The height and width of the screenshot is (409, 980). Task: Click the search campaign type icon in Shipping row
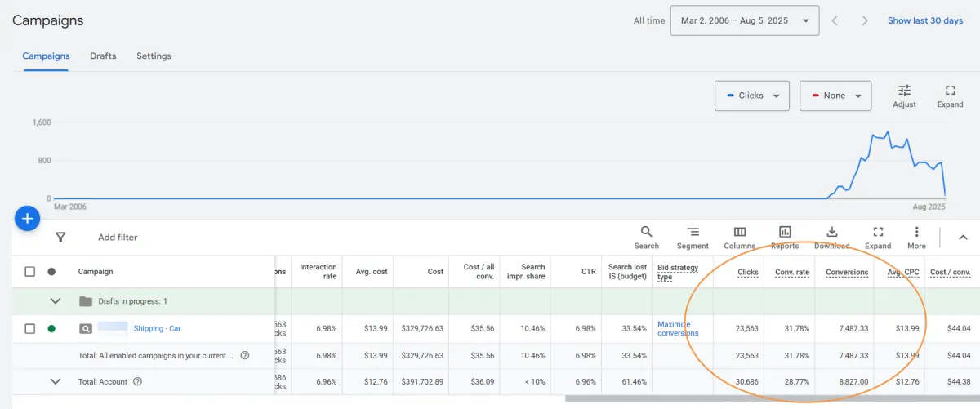pos(85,329)
